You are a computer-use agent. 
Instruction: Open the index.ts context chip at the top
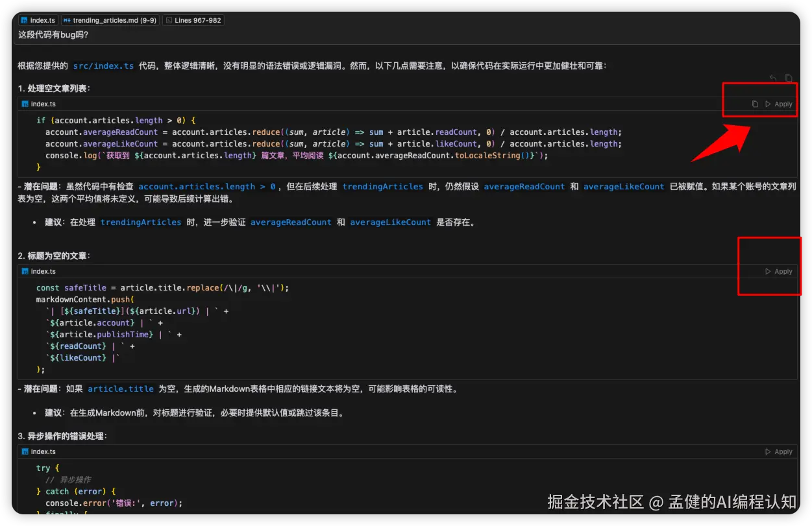pyautogui.click(x=38, y=20)
